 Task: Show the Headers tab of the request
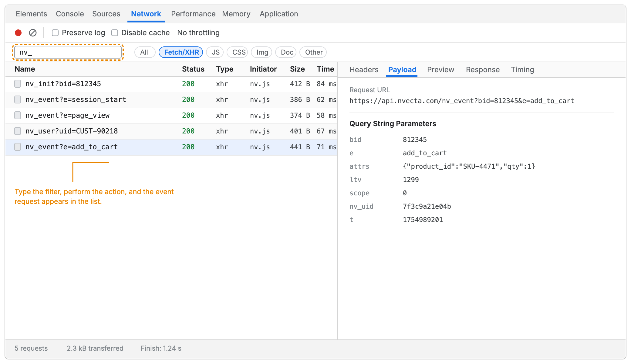click(364, 70)
